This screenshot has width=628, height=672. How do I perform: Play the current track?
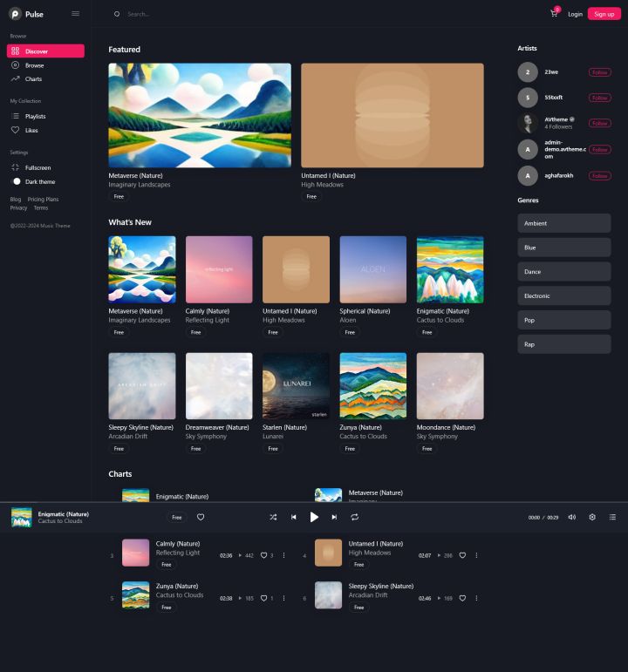click(x=314, y=517)
